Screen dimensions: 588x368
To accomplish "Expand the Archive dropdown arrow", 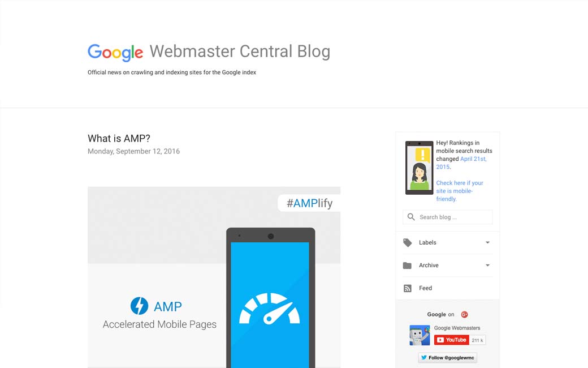I will click(487, 265).
